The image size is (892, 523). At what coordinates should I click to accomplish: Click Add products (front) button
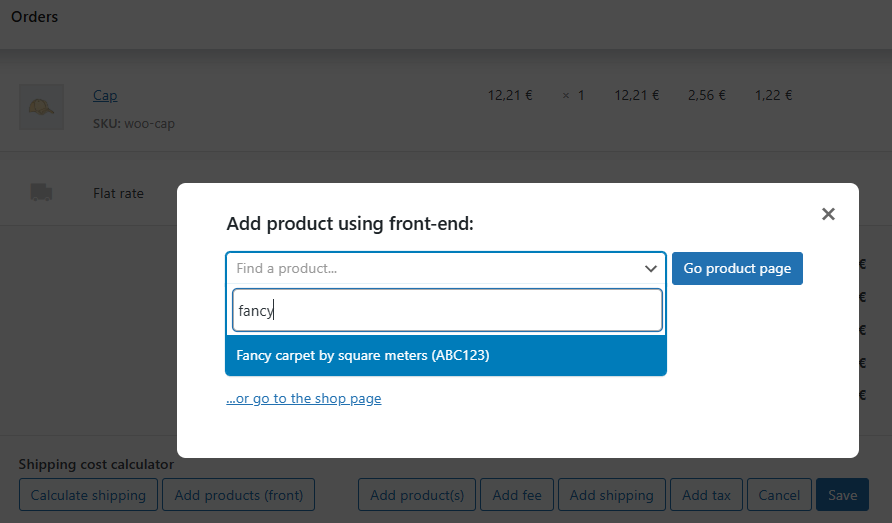pos(238,495)
